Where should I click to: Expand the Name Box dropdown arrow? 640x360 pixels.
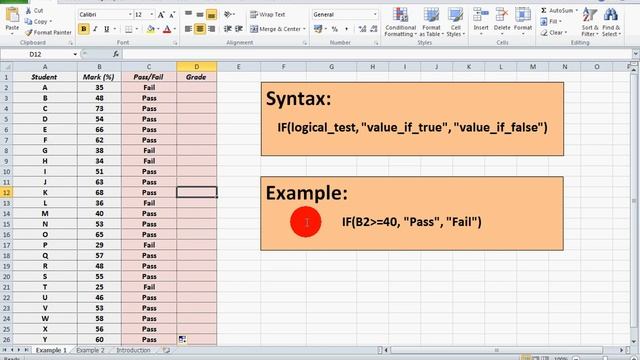[75, 54]
